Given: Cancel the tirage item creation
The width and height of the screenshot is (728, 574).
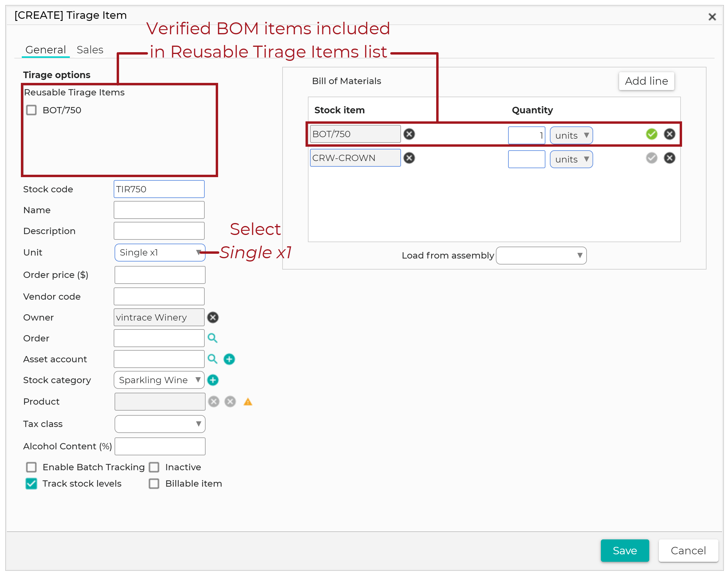Looking at the screenshot, I should 688,550.
